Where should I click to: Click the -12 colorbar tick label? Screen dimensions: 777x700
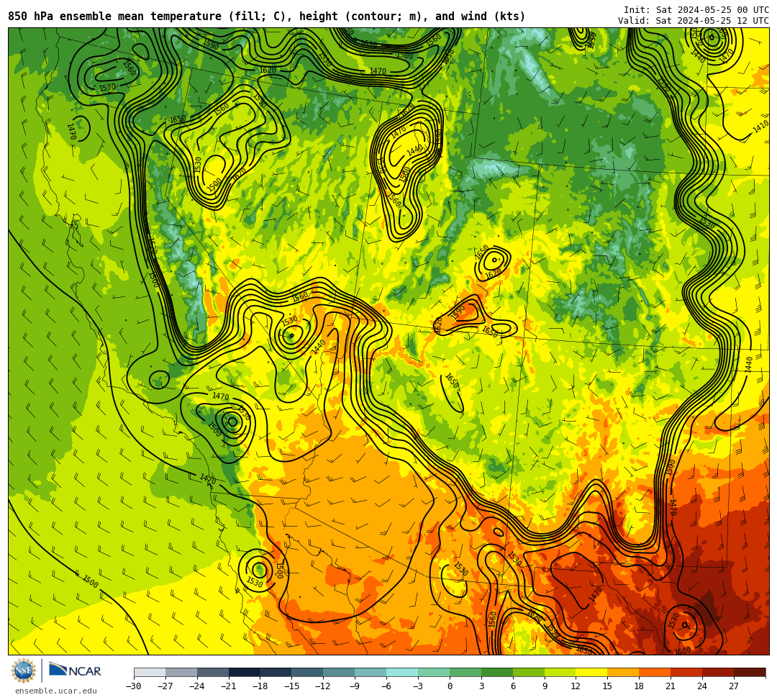point(324,686)
